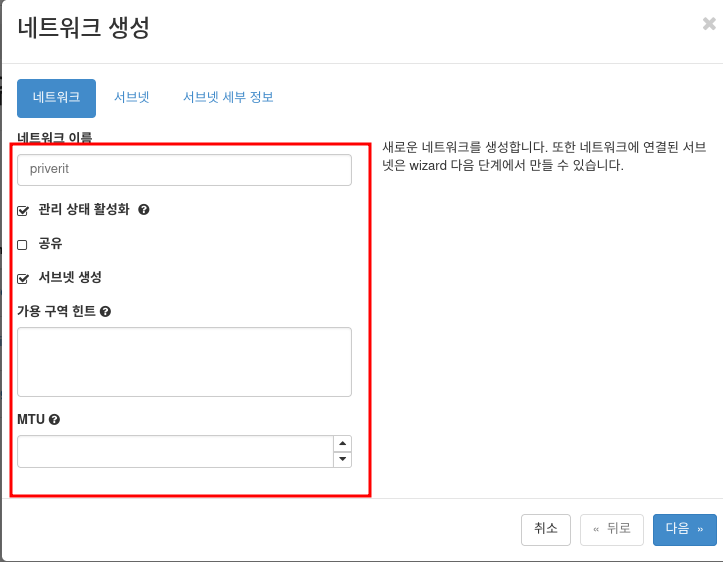Click the description text about wizard 다음 단계

pos(544,156)
